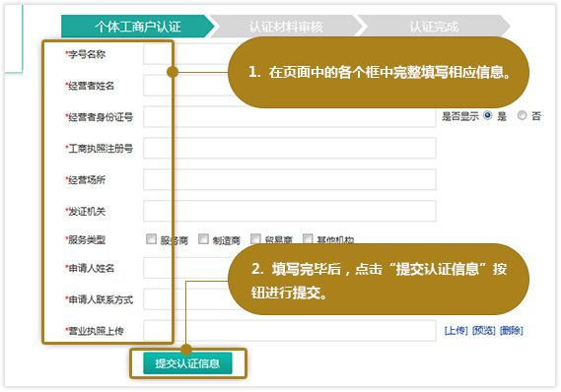Focus the 字号名称 input field
This screenshot has width=561, height=392.
(x=290, y=54)
